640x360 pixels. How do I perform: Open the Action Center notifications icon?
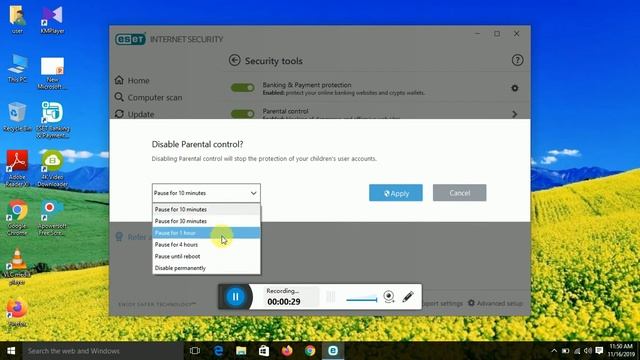pos(599,351)
